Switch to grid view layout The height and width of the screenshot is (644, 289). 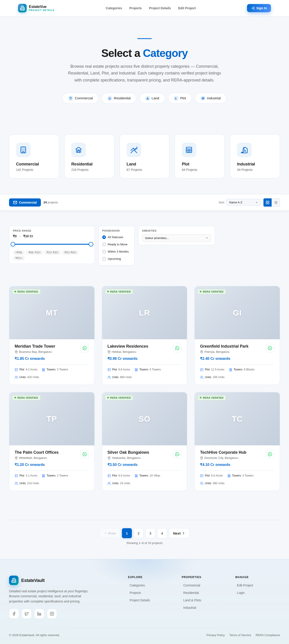268,202
